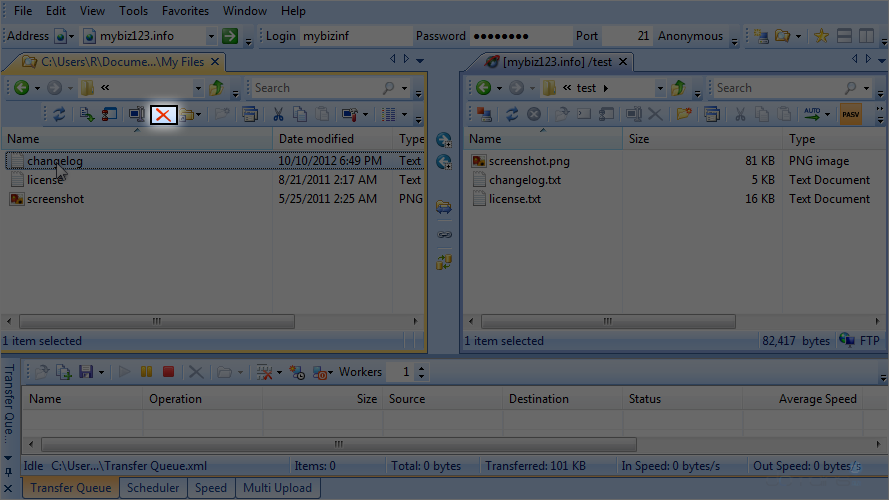The height and width of the screenshot is (500, 889).
Task: Sort local files by Date modified column
Action: tap(316, 139)
